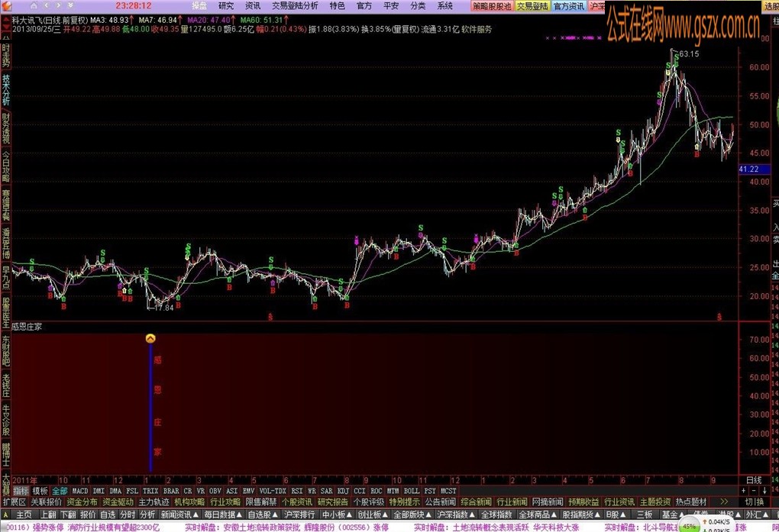The width and height of the screenshot is (779, 532).
Task: Zoom in chart with plus button
Action: click(744, 491)
